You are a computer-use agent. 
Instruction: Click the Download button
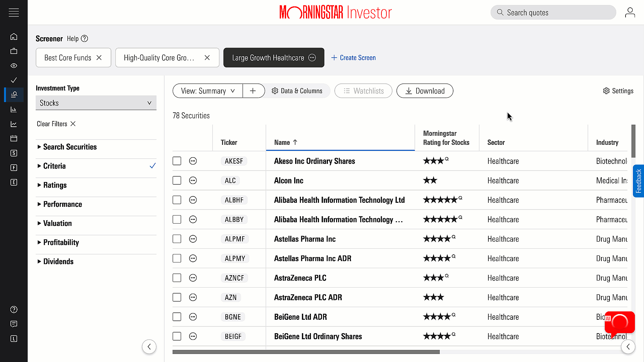[x=425, y=91]
